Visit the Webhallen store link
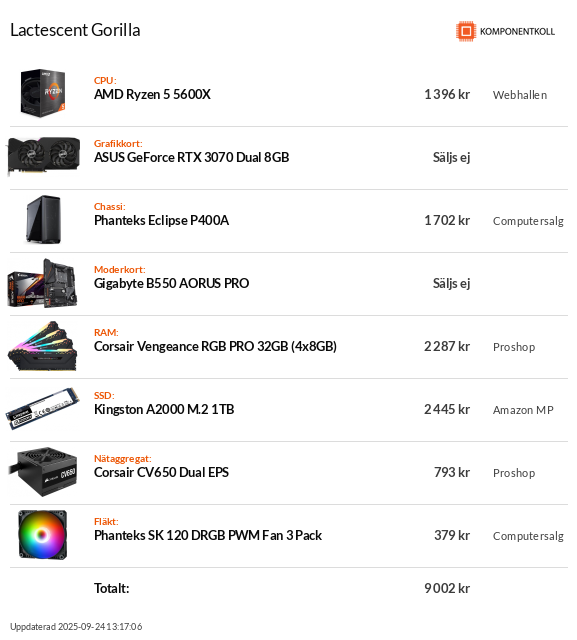The width and height of the screenshot is (577, 640). 520,95
